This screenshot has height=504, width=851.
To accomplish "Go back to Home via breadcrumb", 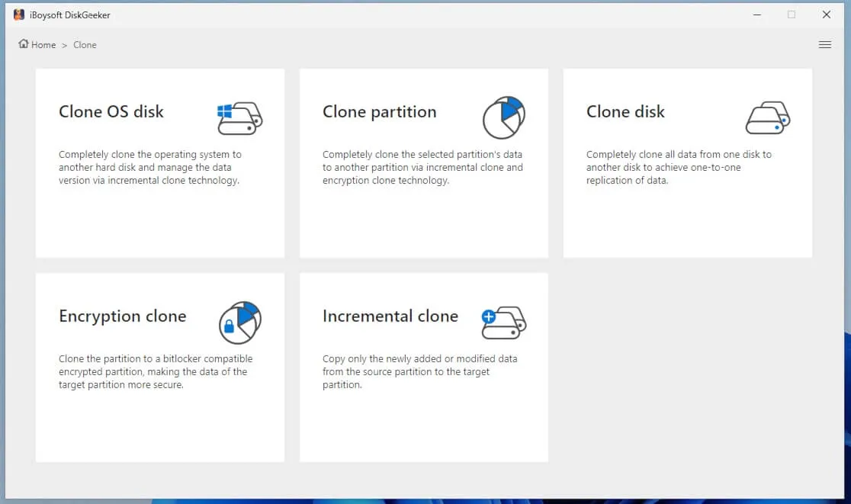I will click(43, 45).
